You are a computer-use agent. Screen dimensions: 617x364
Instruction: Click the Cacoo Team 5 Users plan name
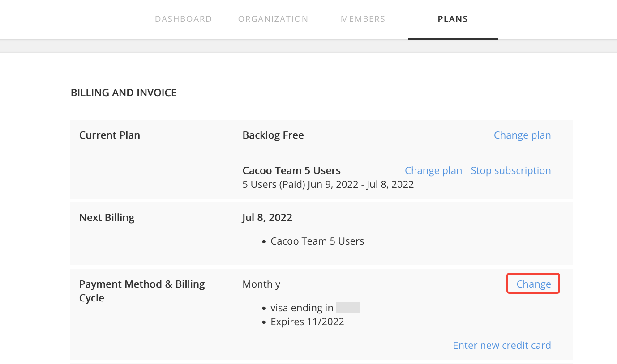[x=291, y=170]
